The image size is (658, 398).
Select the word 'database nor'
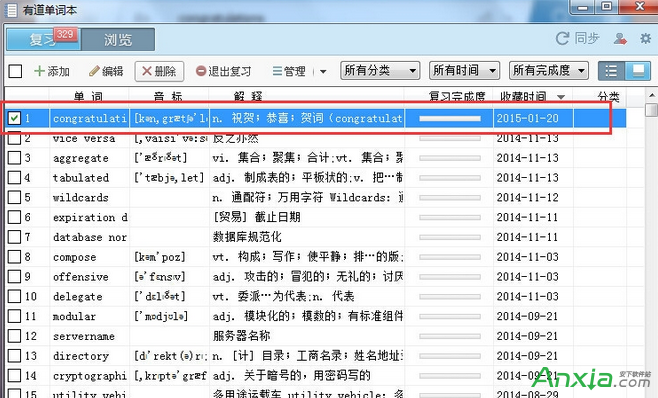(90, 237)
